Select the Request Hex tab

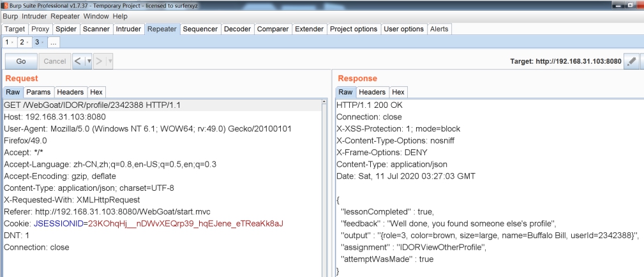(96, 92)
